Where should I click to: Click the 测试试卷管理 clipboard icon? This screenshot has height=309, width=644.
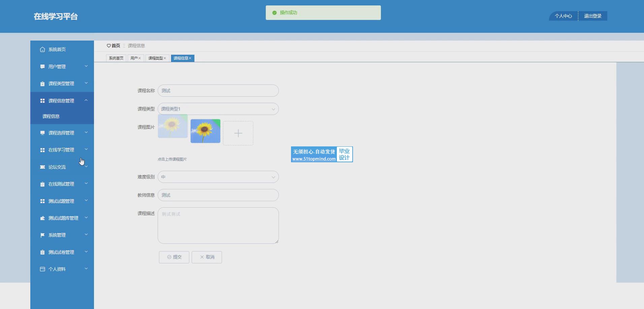(42, 252)
